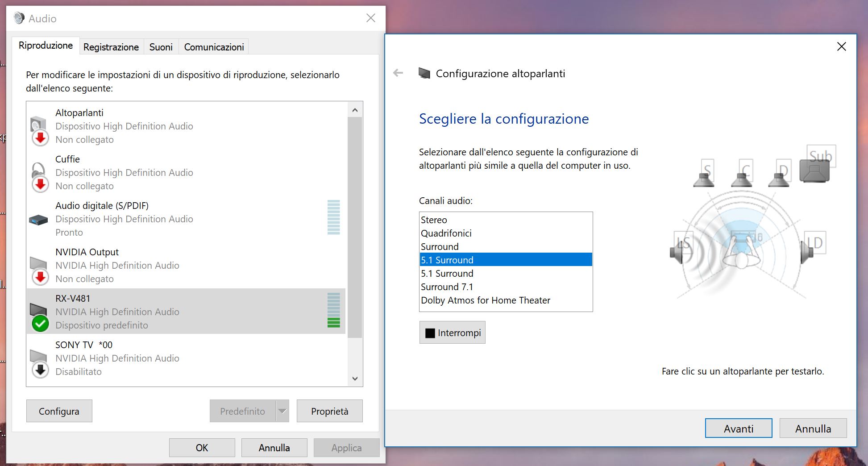
Task: Click the device list scroll down arrow
Action: (355, 379)
